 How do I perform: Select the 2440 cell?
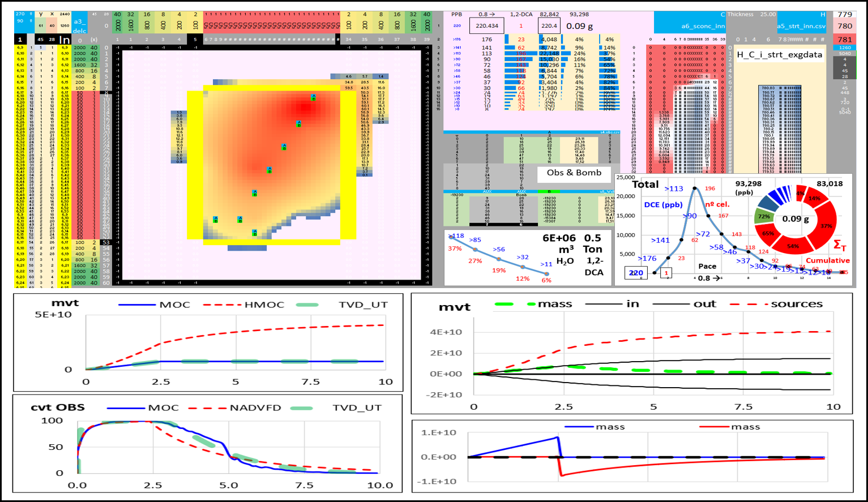pyautogui.click(x=65, y=14)
